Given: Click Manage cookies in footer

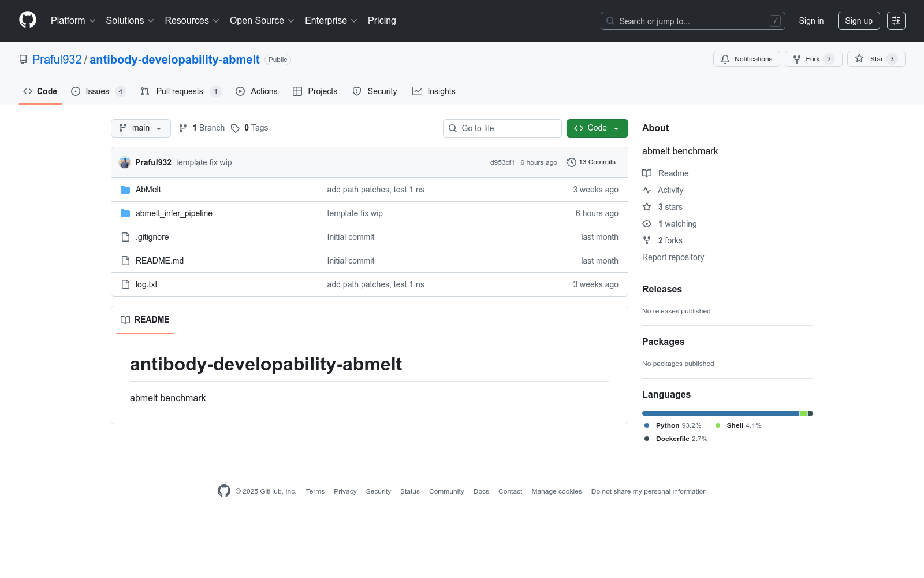Looking at the screenshot, I should point(557,491).
